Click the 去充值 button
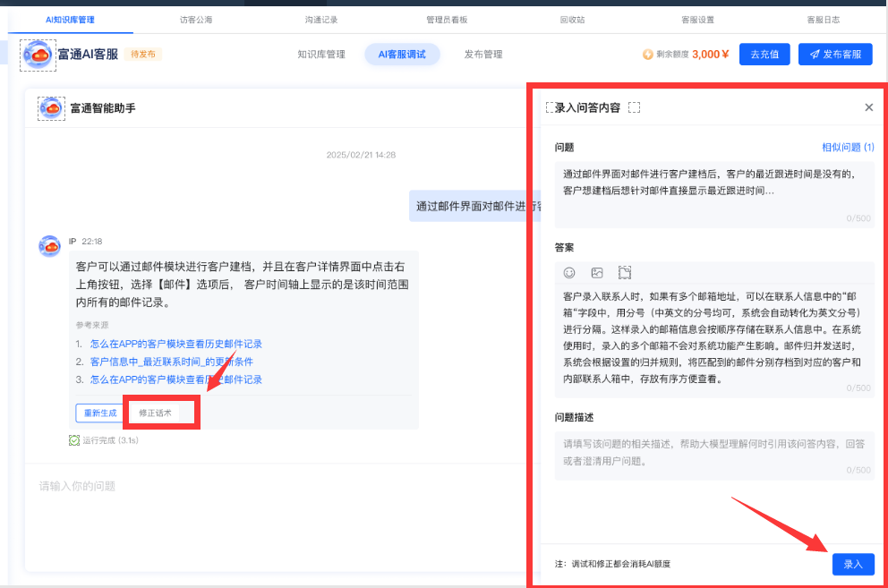888x588 pixels. (764, 55)
